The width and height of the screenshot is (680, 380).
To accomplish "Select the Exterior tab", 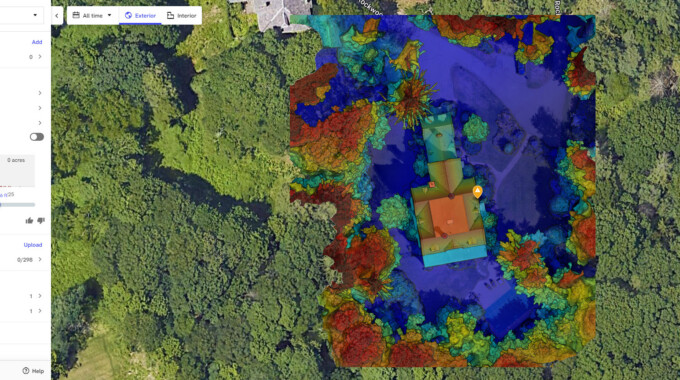I will click(x=140, y=16).
